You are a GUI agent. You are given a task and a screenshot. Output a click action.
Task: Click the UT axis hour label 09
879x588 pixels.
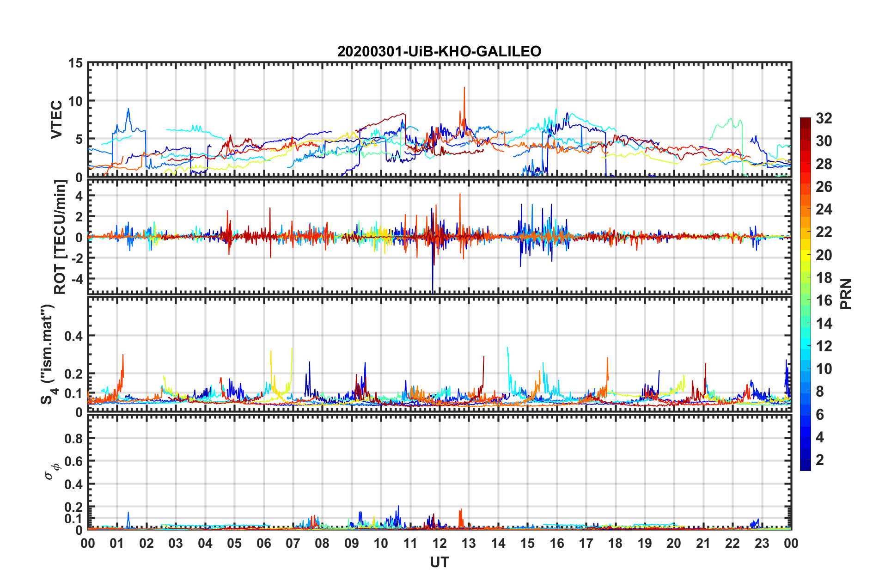coord(352,543)
